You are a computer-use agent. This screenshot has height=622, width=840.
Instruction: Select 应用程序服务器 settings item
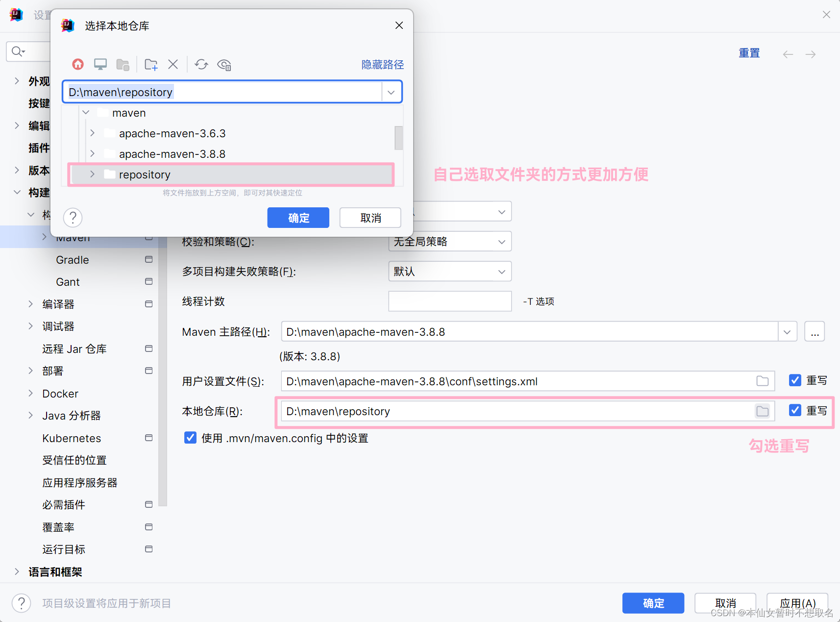point(80,483)
